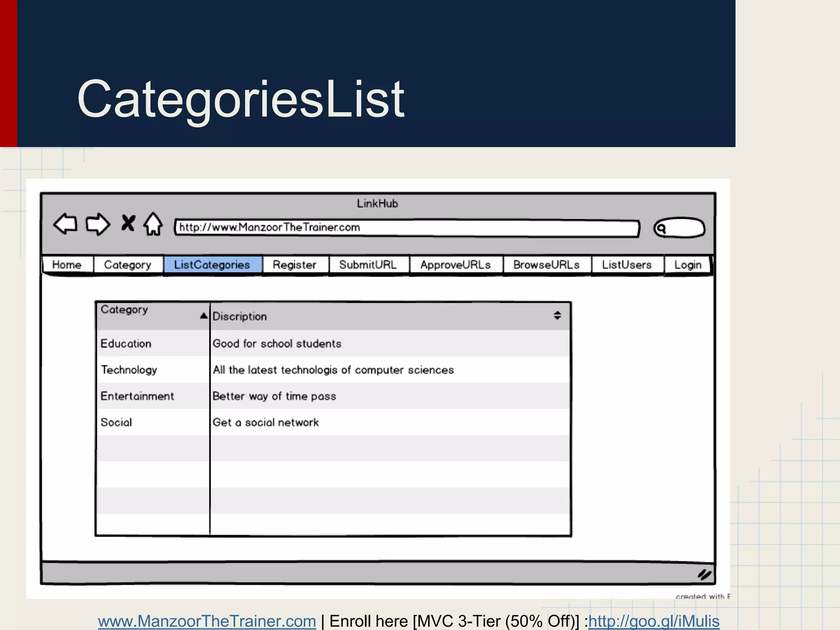This screenshot has height=630, width=840.
Task: Open the www.ManzoorTheTrainer.com footer link
Action: (207, 621)
